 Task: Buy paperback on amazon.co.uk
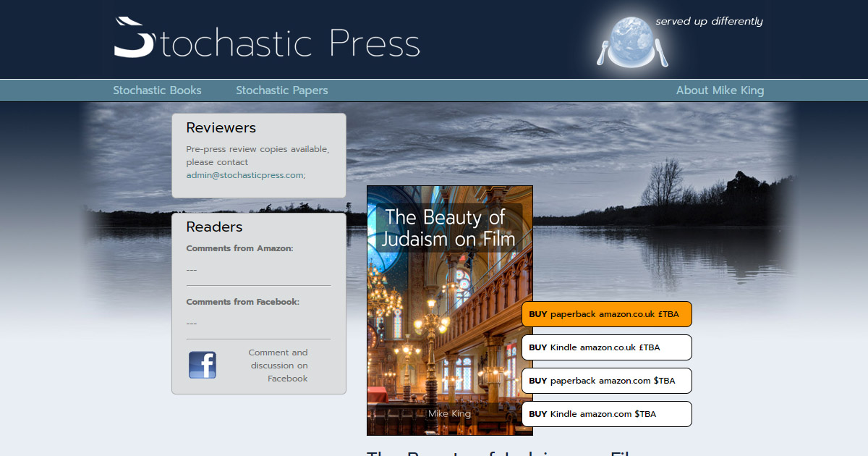[x=606, y=314]
